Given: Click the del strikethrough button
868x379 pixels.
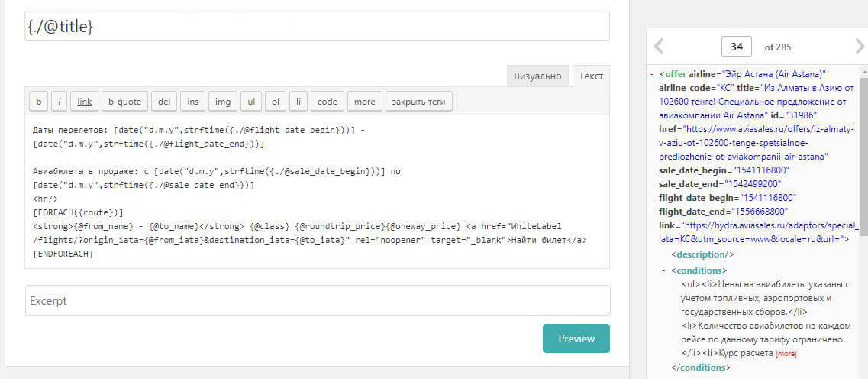Looking at the screenshot, I should coord(164,102).
